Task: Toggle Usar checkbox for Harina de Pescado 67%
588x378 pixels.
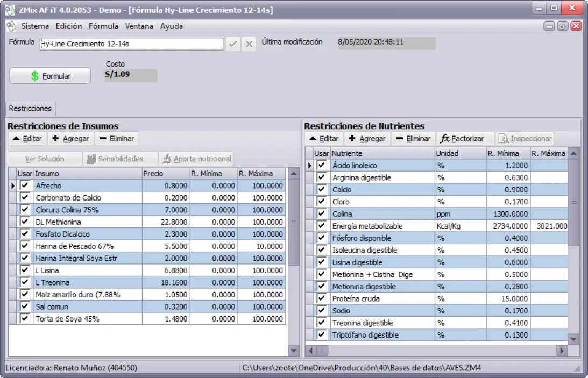Action: click(x=25, y=246)
